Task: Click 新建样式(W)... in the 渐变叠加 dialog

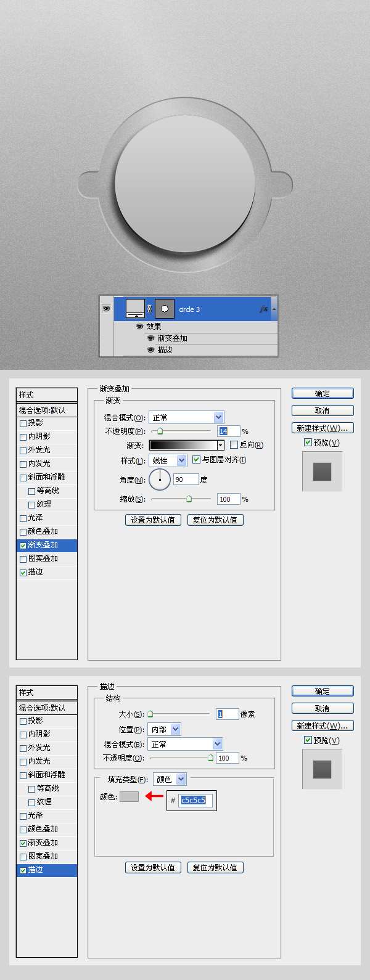Action: pos(323,428)
